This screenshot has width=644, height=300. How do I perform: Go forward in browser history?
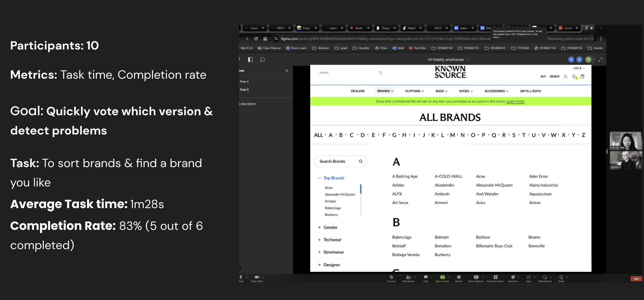[247, 39]
